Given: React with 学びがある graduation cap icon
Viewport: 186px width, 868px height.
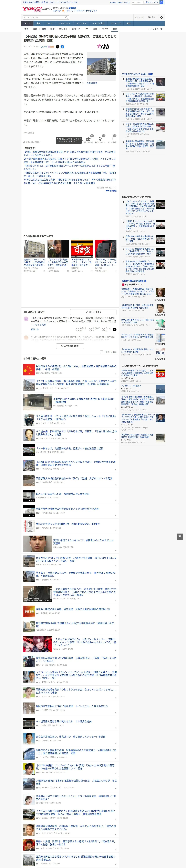Looking at the screenshot, I should point(89,139).
